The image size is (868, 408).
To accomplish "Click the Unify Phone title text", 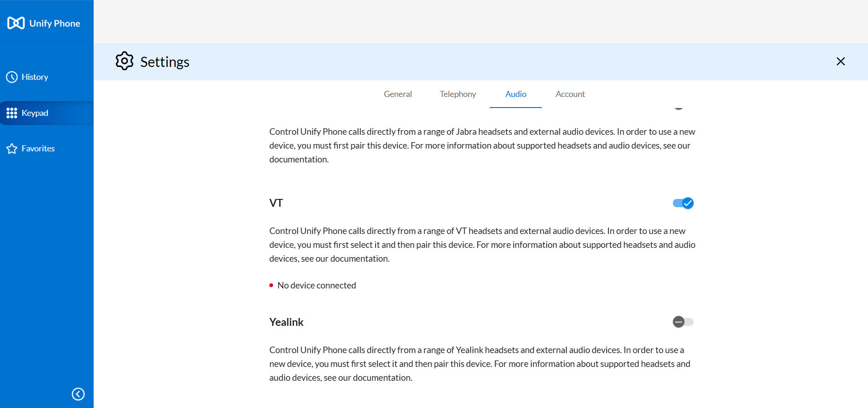I will [x=55, y=24].
